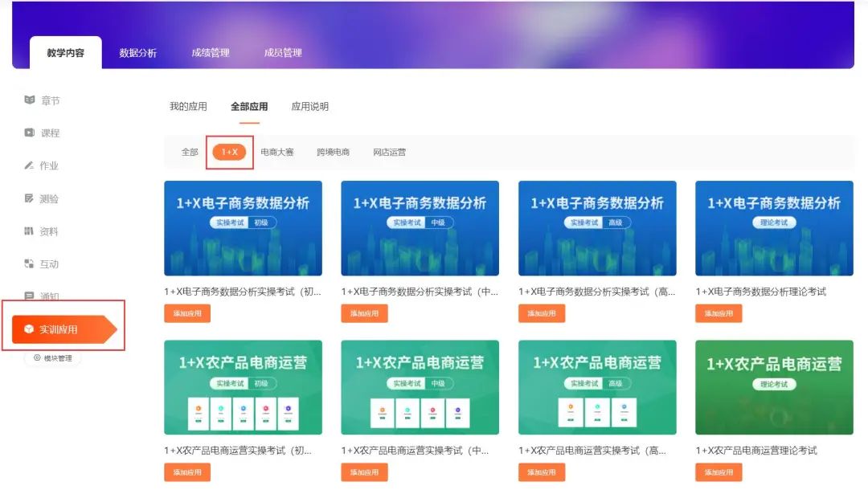Click 添加应用 under 1+X农产品电商运营实操考试初级

coord(187,472)
